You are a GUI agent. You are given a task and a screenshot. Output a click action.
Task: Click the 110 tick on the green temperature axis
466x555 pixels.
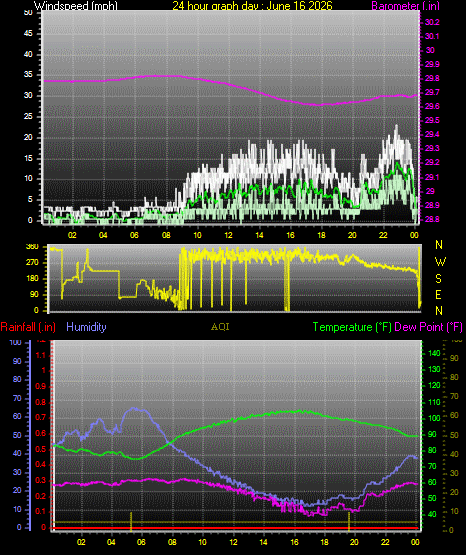pyautogui.click(x=434, y=402)
